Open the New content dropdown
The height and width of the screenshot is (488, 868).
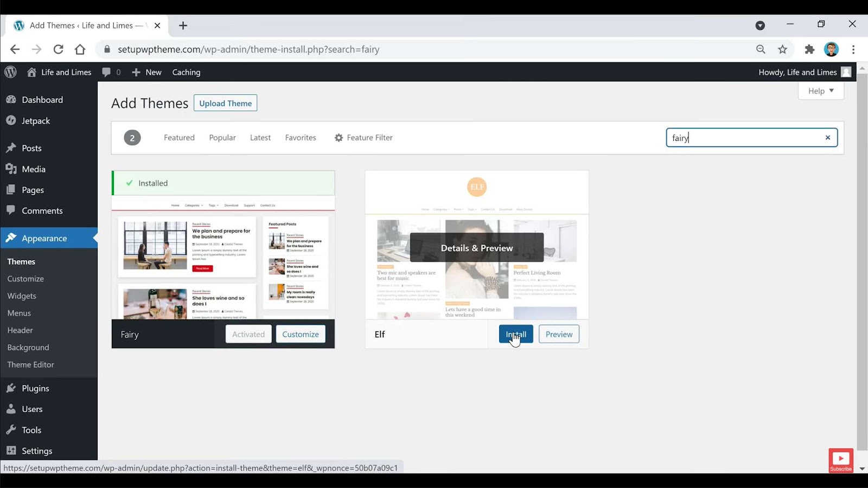click(x=145, y=72)
